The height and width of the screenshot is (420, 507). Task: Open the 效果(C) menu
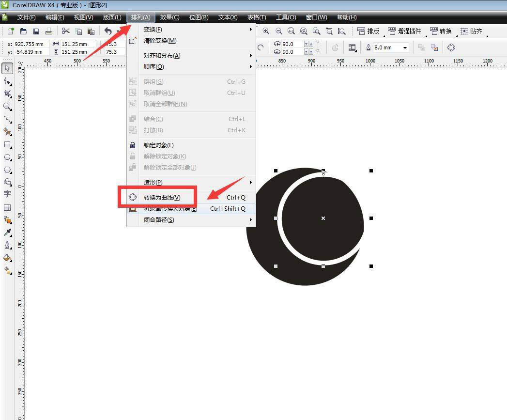tap(169, 17)
